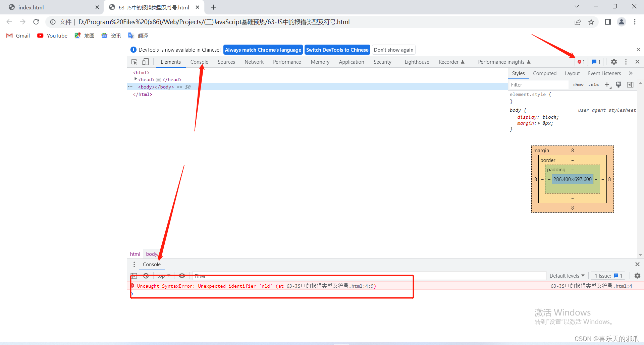Click the console Filter field

click(x=369, y=276)
